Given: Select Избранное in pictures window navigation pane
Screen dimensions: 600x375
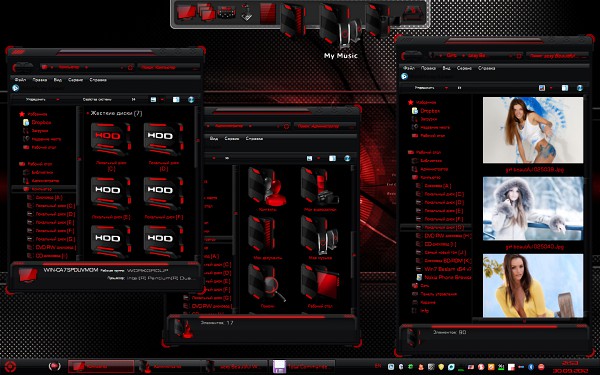Looking at the screenshot, I should [422, 102].
